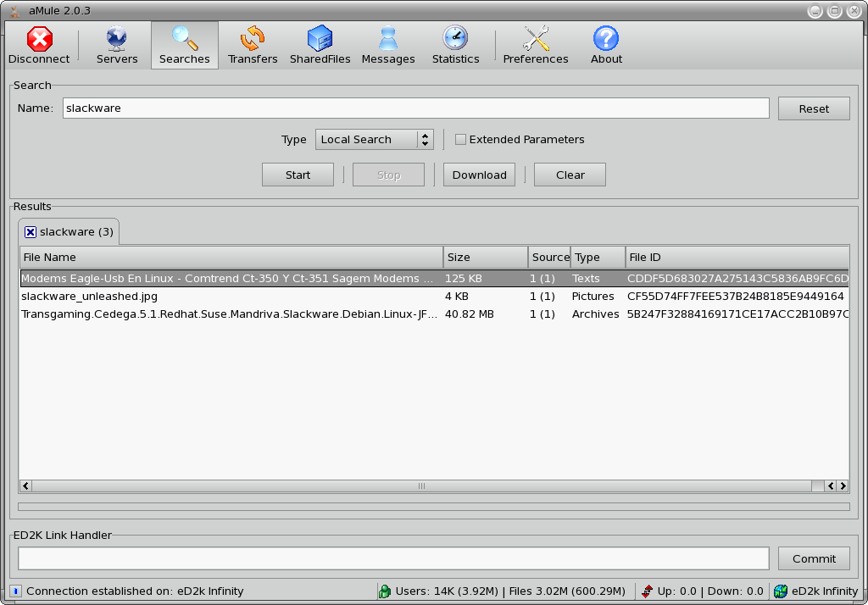The image size is (868, 605).
Task: Open the Preferences dialog
Action: tap(536, 45)
